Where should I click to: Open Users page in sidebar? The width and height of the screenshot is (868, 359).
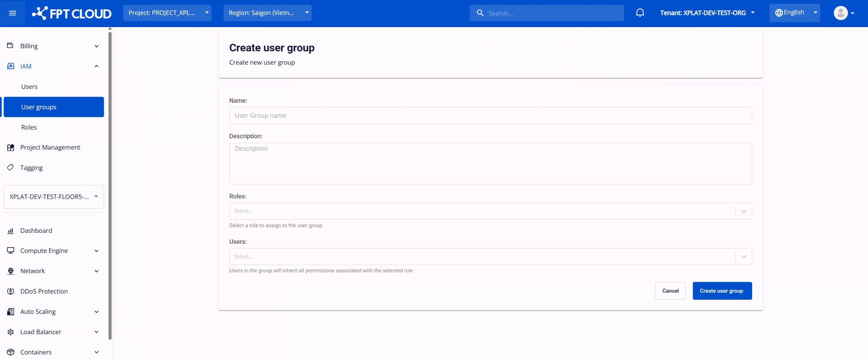tap(29, 87)
